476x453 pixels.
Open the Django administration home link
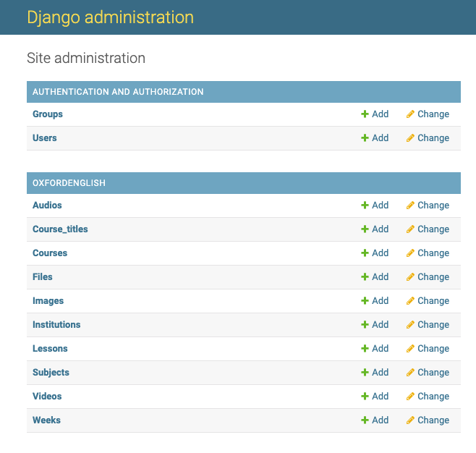pos(110,17)
